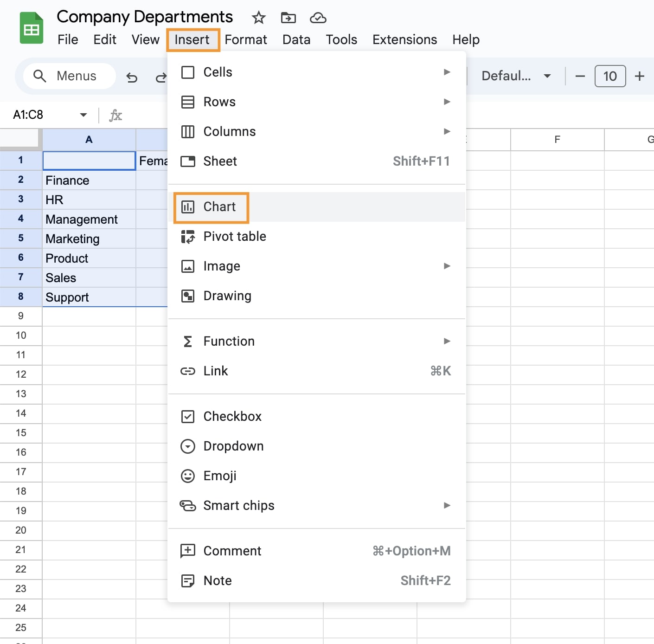Open the Extensions menu
Screen dimensions: 654x644
pos(404,40)
